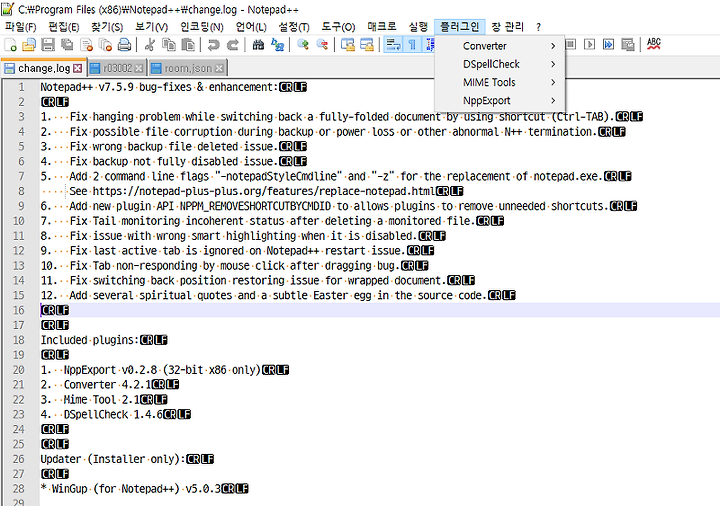
Task: Click line number 16 in the margin
Action: [x=19, y=310]
